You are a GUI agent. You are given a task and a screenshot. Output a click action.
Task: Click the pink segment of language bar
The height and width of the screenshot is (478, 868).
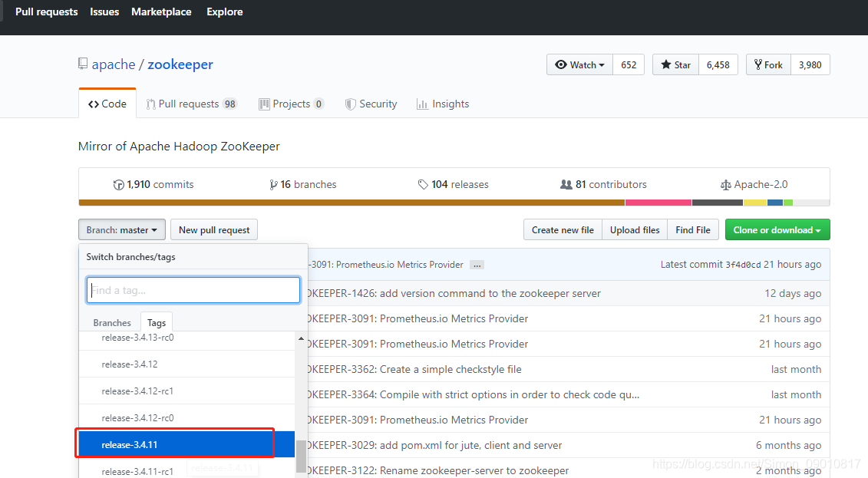(658, 203)
